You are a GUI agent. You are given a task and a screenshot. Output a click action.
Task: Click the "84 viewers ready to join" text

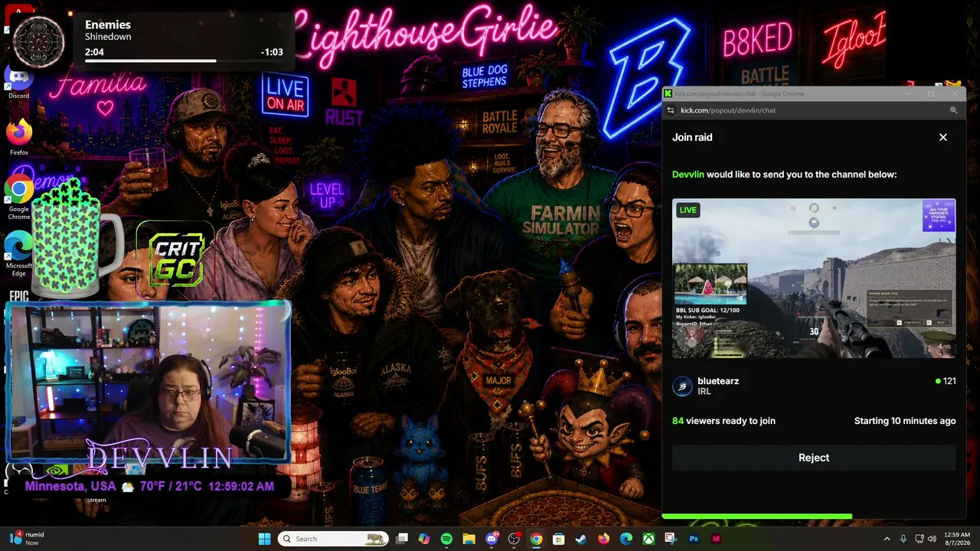724,421
